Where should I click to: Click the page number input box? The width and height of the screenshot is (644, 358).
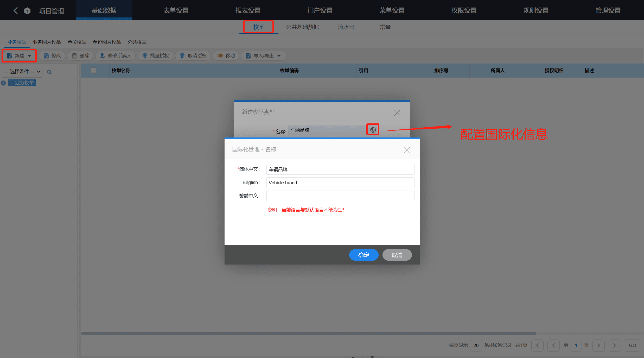pyautogui.click(x=576, y=346)
